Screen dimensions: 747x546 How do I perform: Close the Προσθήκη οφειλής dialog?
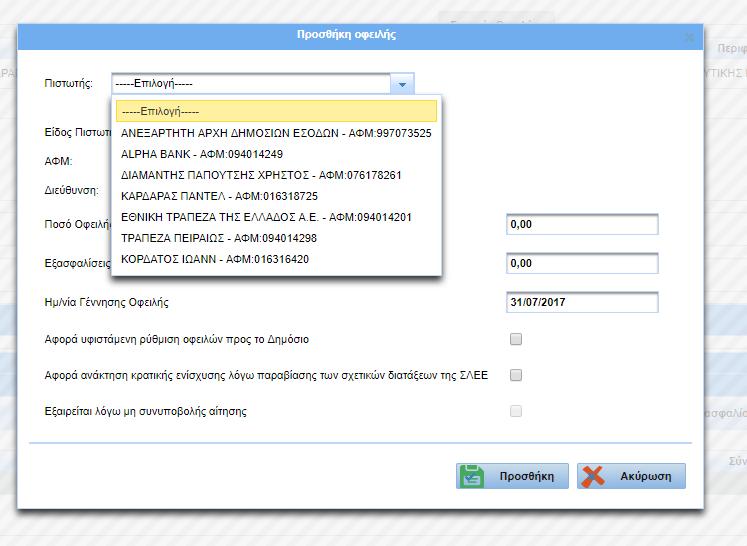(689, 37)
